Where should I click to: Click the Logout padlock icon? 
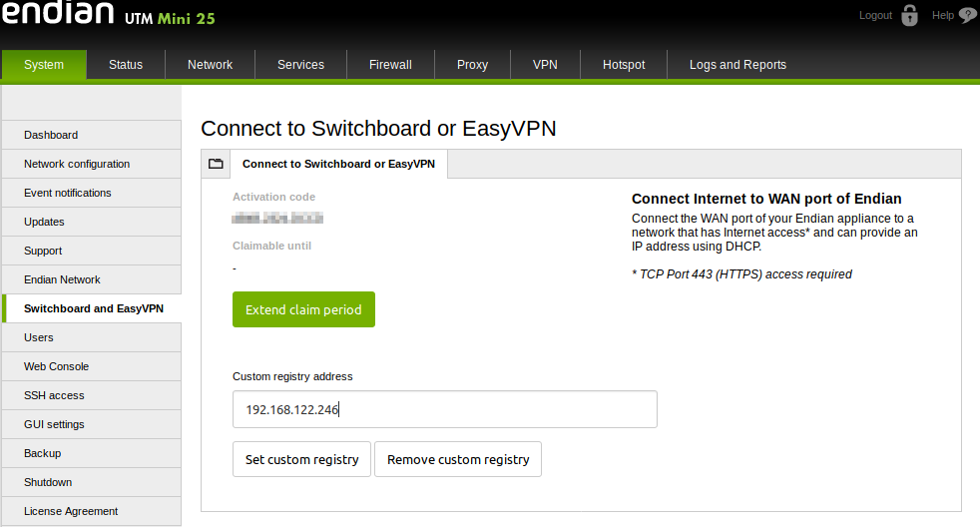click(909, 15)
